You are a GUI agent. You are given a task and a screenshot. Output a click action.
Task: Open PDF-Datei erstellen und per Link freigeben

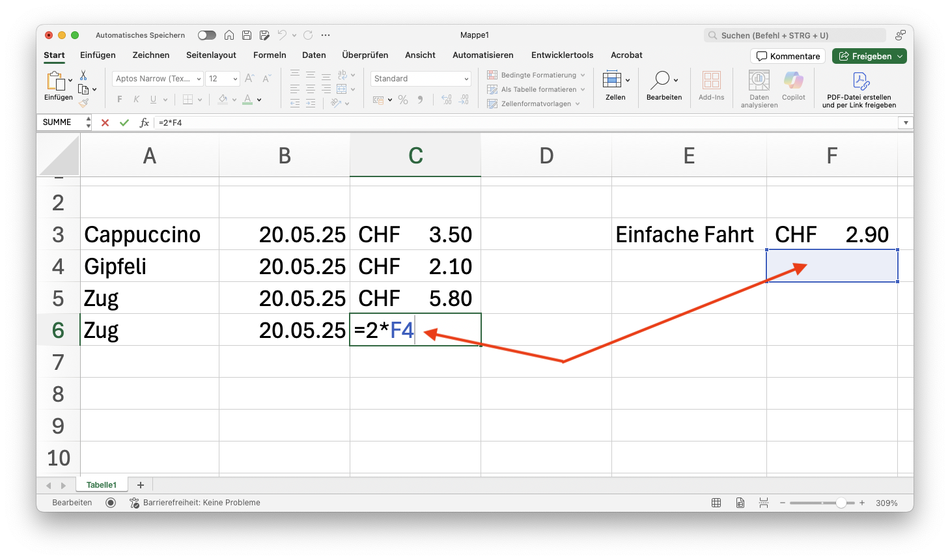[x=859, y=89]
